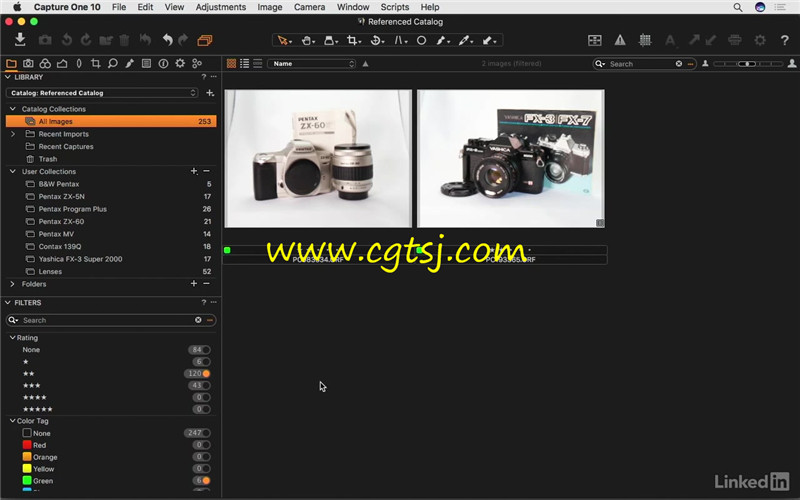Screen dimensions: 800x500
Task: Toggle the None color tag filter
Action: [x=206, y=433]
